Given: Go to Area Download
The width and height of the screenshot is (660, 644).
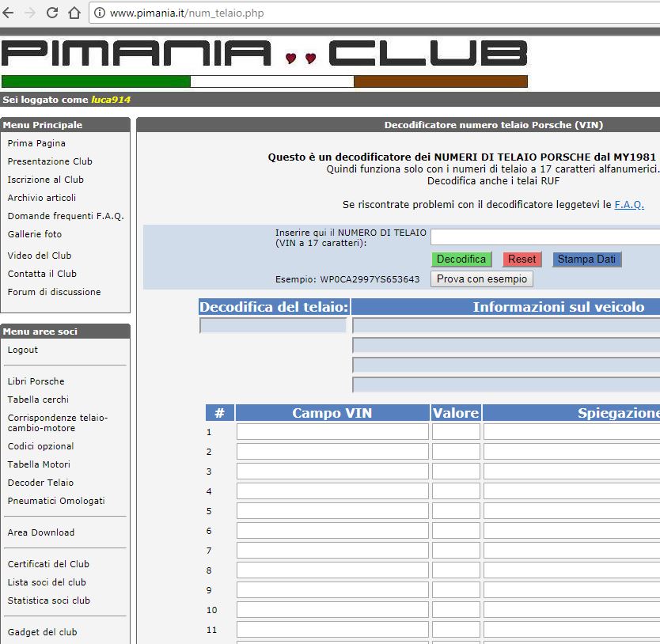Looking at the screenshot, I should pos(41,532).
